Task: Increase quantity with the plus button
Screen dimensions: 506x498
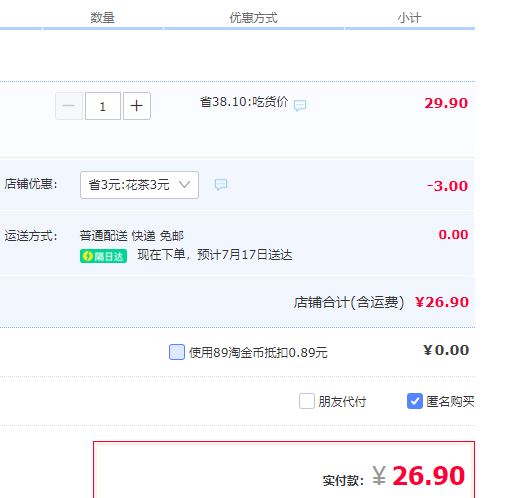Action: (x=137, y=106)
